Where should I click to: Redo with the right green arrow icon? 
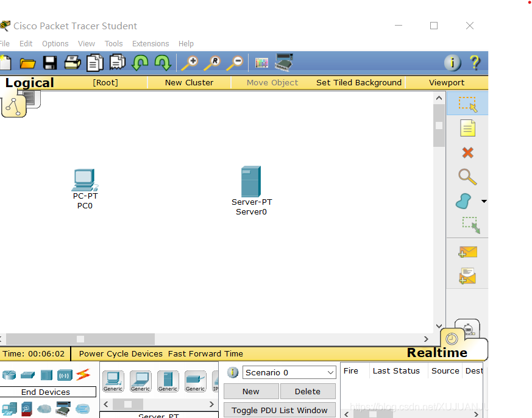click(x=163, y=63)
